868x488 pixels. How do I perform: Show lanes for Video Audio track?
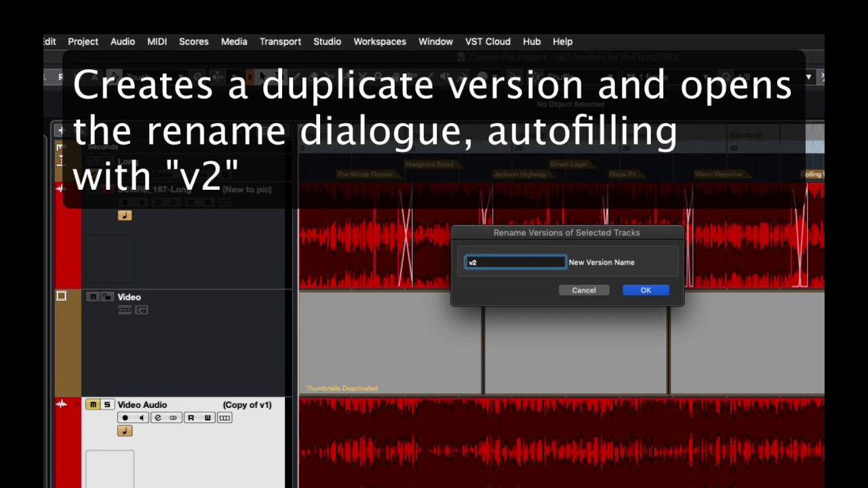pos(224,418)
